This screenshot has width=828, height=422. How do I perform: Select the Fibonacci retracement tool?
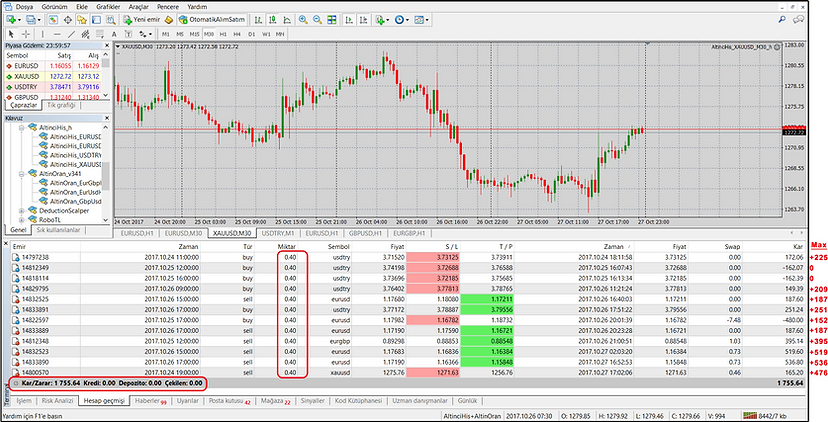(x=100, y=34)
